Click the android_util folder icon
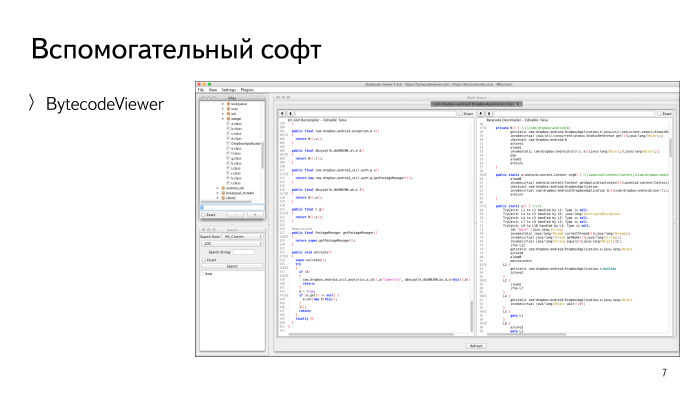700x394 pixels. pyautogui.click(x=223, y=188)
